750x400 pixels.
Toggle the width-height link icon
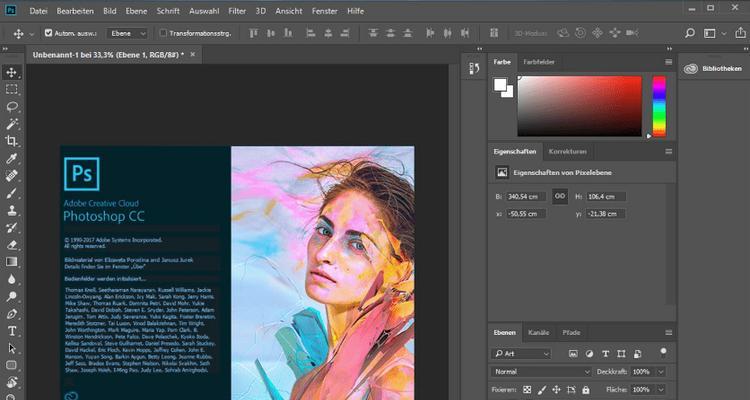click(560, 196)
